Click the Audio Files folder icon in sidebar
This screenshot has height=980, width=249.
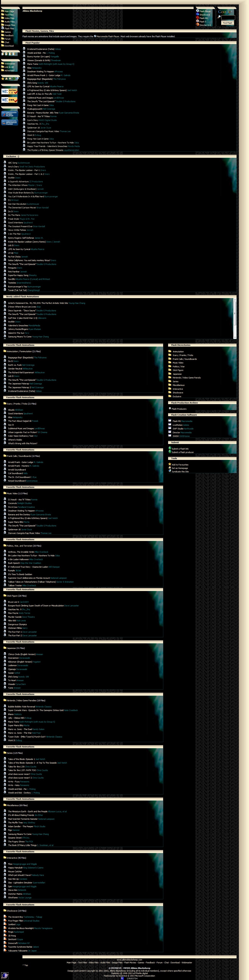[x=3, y=22]
